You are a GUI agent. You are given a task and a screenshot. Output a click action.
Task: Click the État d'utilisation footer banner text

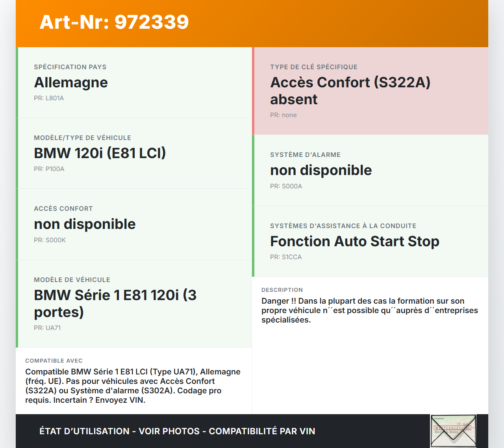pos(177,431)
